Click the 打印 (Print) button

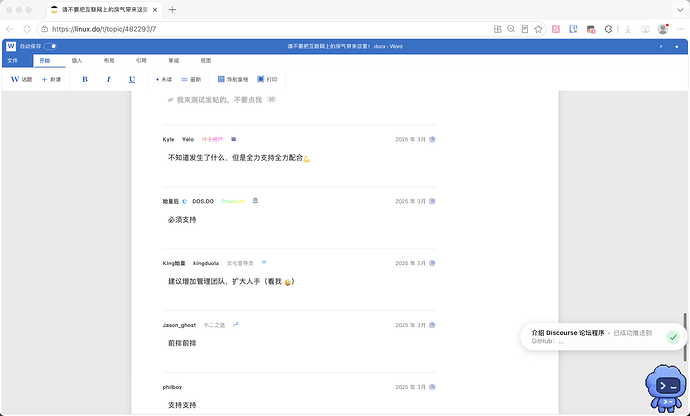tap(267, 79)
